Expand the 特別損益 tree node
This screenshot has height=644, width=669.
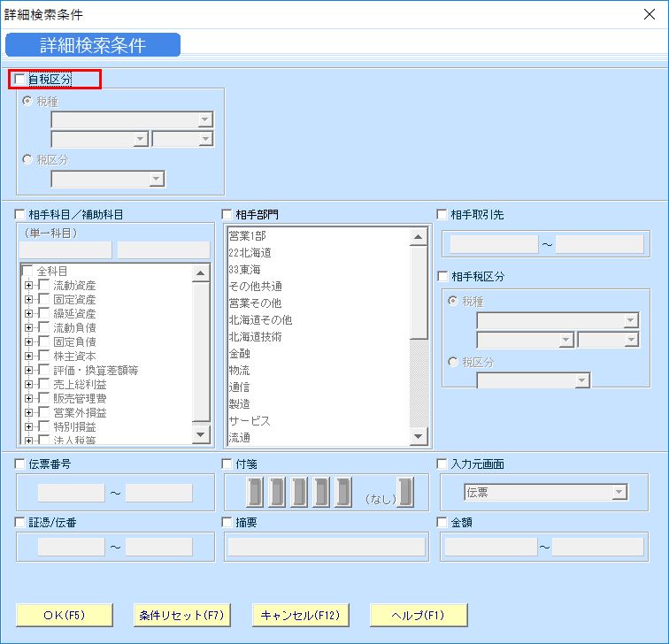28,426
